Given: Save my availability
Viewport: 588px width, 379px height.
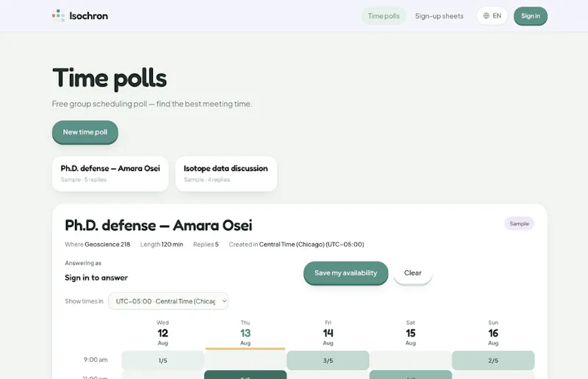Looking at the screenshot, I should (x=345, y=273).
